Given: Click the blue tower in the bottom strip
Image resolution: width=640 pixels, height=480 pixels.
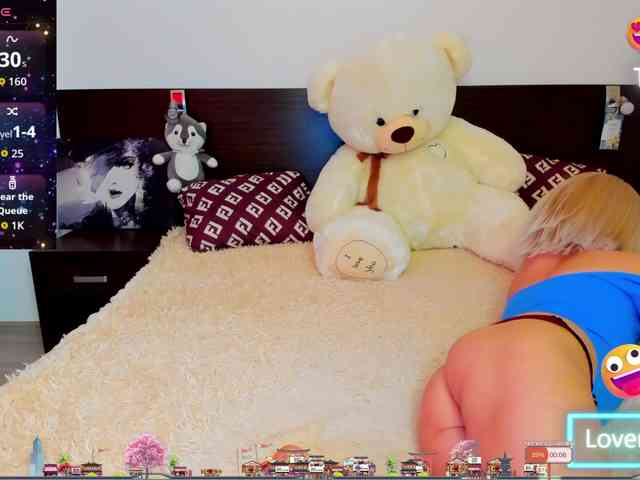Looking at the screenshot, I should click(x=37, y=456).
